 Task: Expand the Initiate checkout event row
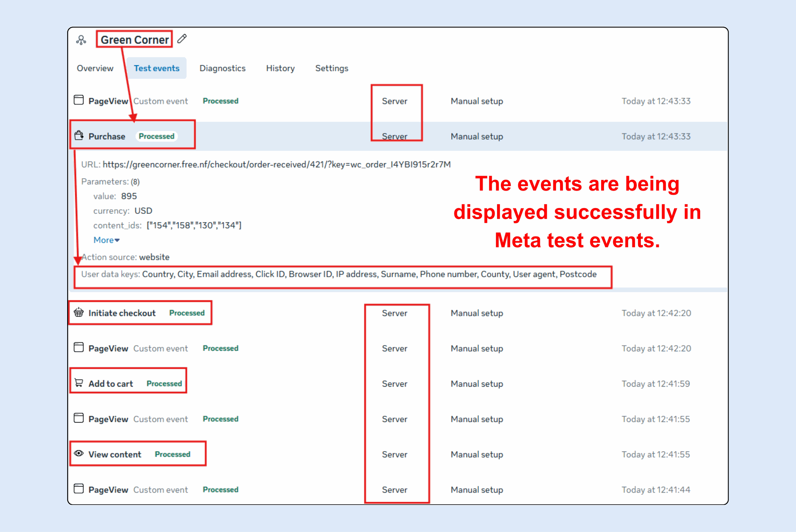click(x=122, y=313)
